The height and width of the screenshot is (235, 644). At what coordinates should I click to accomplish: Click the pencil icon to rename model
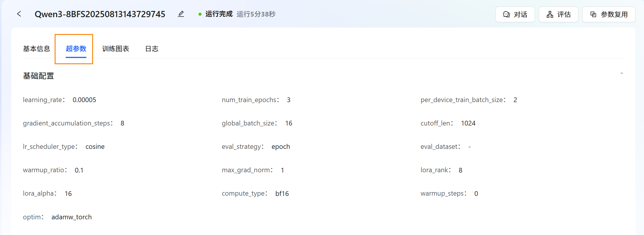point(181,14)
